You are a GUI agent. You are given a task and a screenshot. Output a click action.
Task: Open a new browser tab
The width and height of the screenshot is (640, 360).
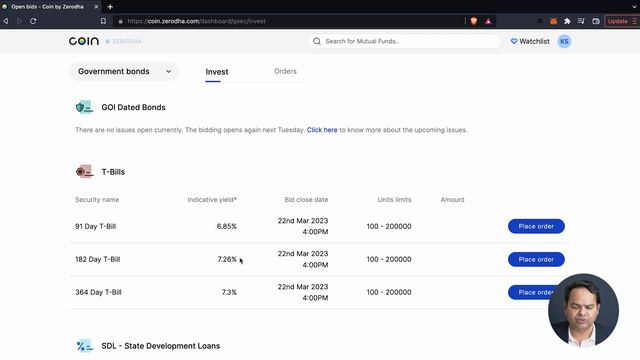click(x=110, y=7)
